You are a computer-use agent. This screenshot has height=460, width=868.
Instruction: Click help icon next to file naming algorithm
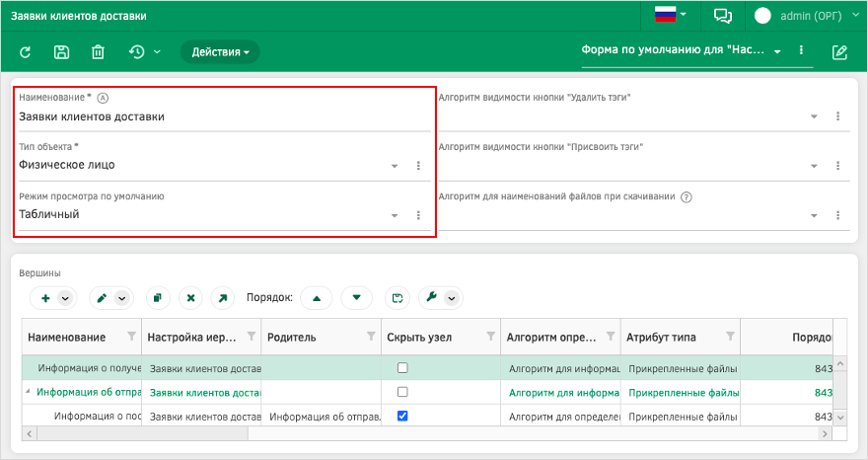pos(687,197)
